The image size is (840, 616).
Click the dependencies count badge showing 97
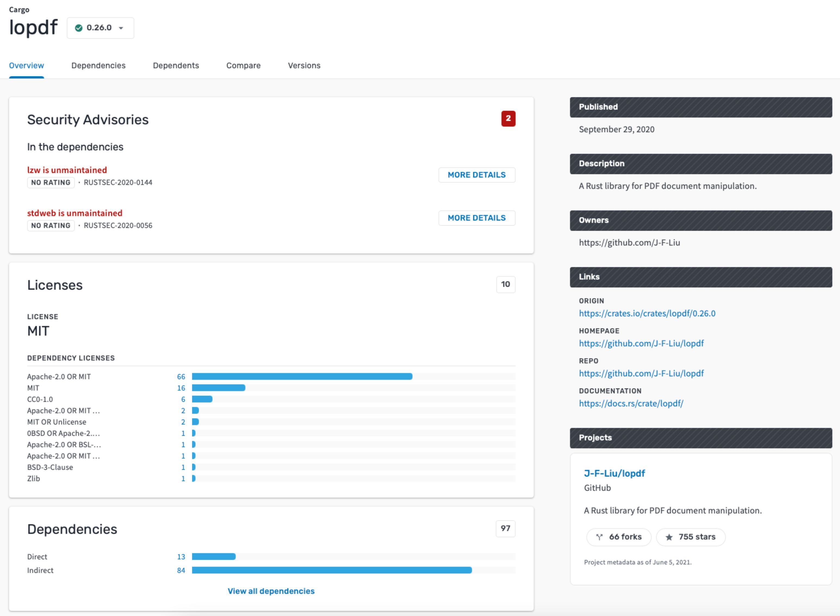[506, 528]
